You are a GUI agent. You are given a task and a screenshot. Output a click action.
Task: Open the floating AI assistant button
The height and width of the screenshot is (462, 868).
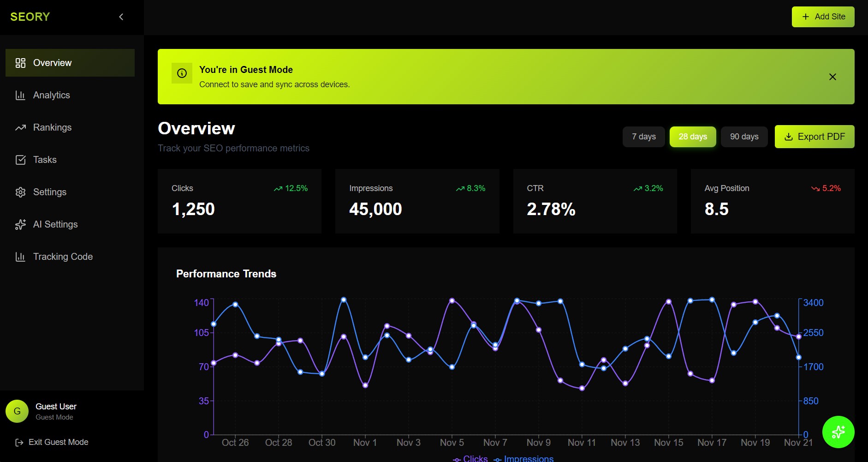click(x=838, y=432)
